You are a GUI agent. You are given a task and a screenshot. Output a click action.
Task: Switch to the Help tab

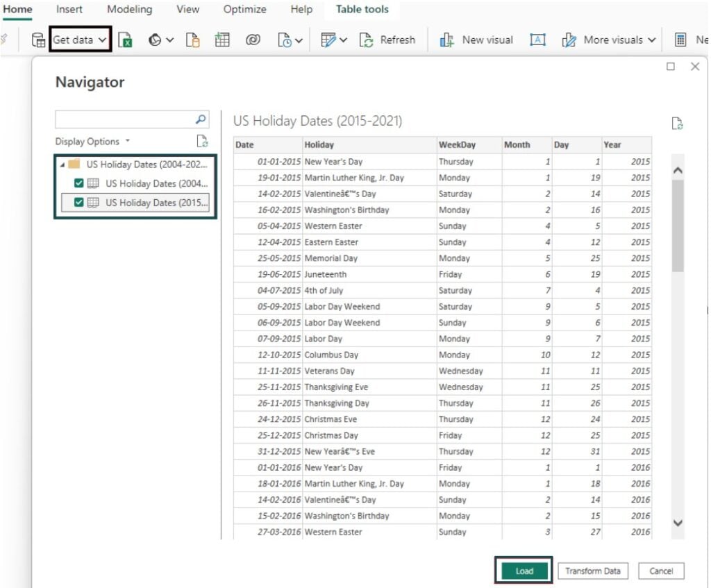tap(301, 9)
